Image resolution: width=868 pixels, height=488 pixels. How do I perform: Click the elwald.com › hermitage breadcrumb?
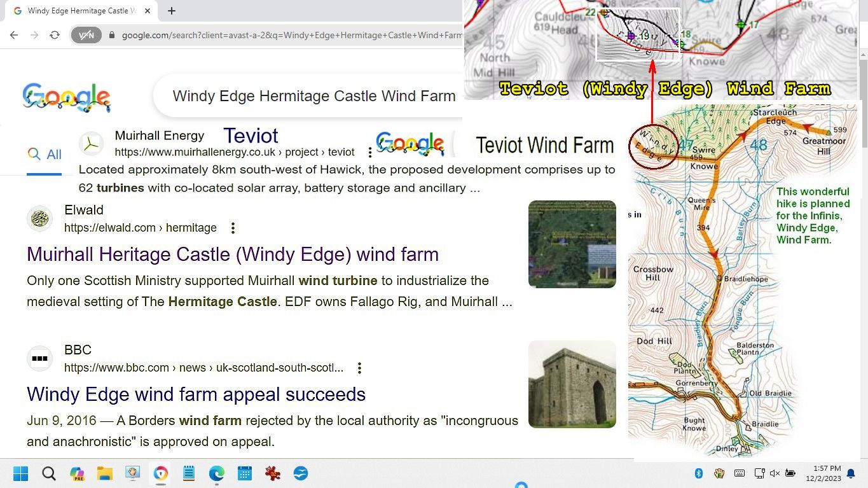point(141,228)
